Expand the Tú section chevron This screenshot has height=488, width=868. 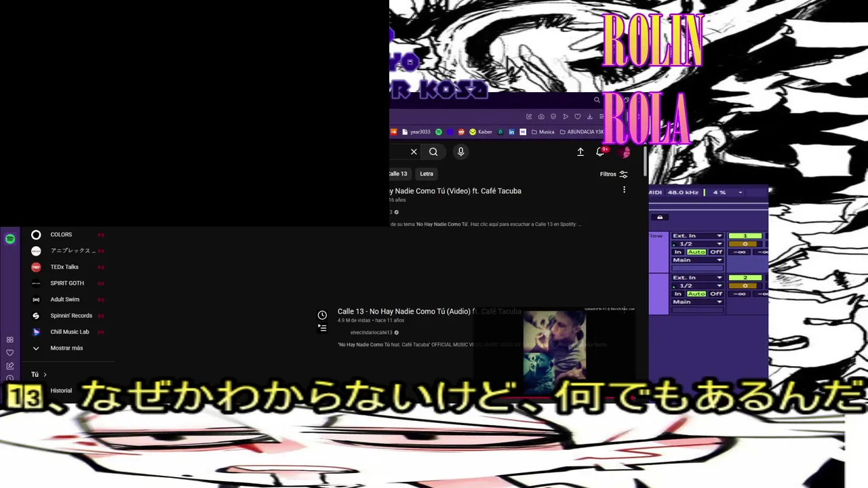[45, 375]
